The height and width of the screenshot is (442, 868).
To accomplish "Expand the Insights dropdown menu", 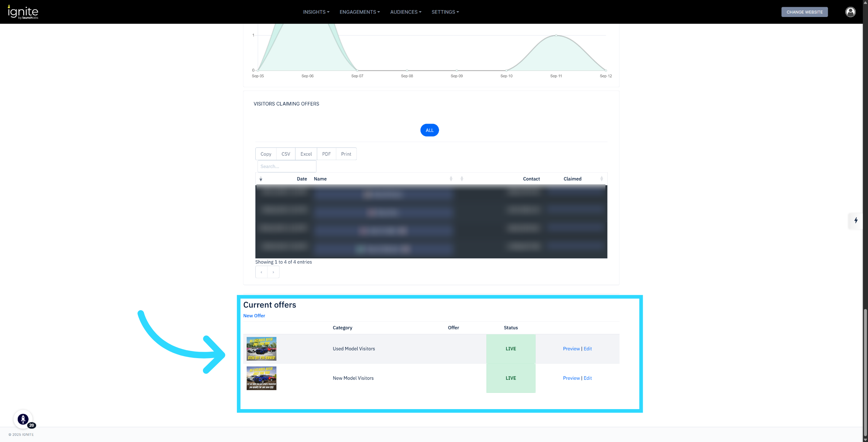I will pyautogui.click(x=316, y=12).
